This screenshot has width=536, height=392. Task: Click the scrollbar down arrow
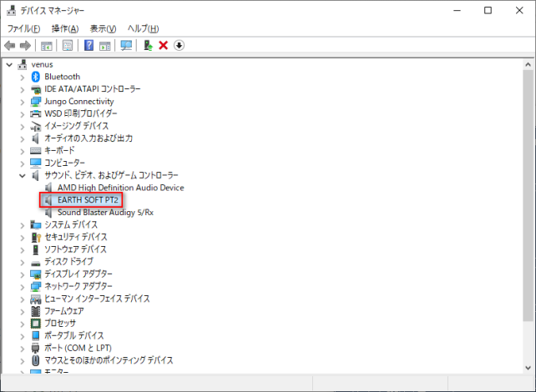(x=528, y=368)
